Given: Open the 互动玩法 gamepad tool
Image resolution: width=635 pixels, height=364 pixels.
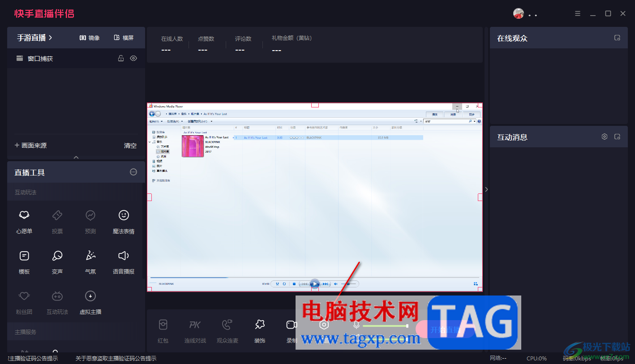Looking at the screenshot, I should coord(57,302).
